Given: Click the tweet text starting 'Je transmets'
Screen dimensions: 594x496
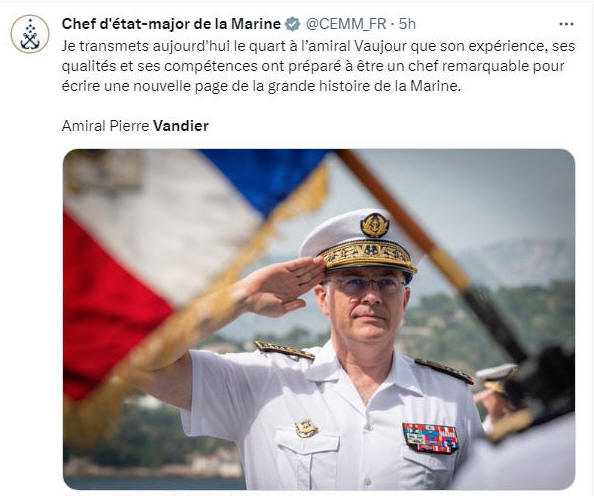Looking at the screenshot, I should [318, 66].
